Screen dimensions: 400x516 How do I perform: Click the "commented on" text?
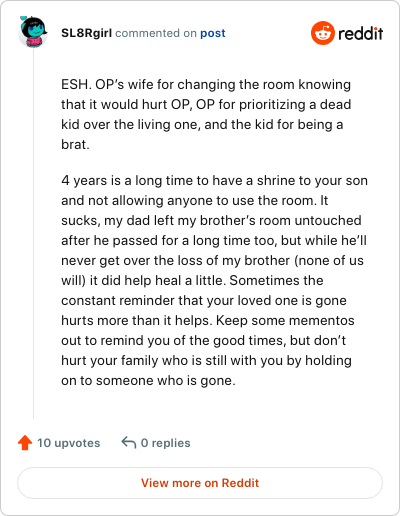pyautogui.click(x=156, y=33)
